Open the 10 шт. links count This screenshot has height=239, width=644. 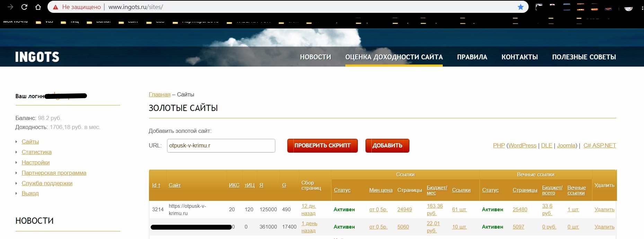[459, 227]
